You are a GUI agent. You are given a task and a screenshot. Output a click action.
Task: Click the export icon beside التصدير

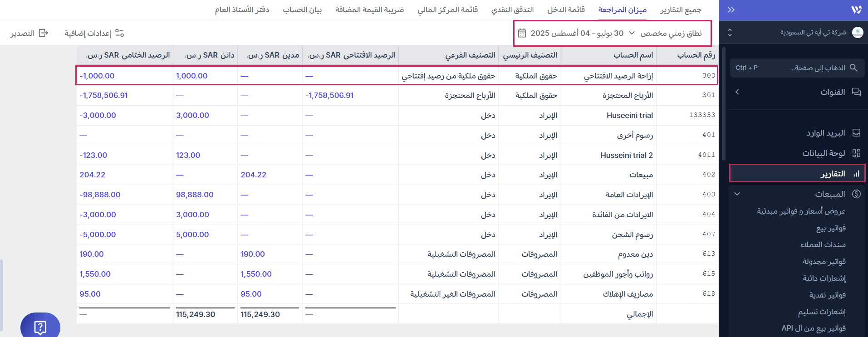point(44,33)
